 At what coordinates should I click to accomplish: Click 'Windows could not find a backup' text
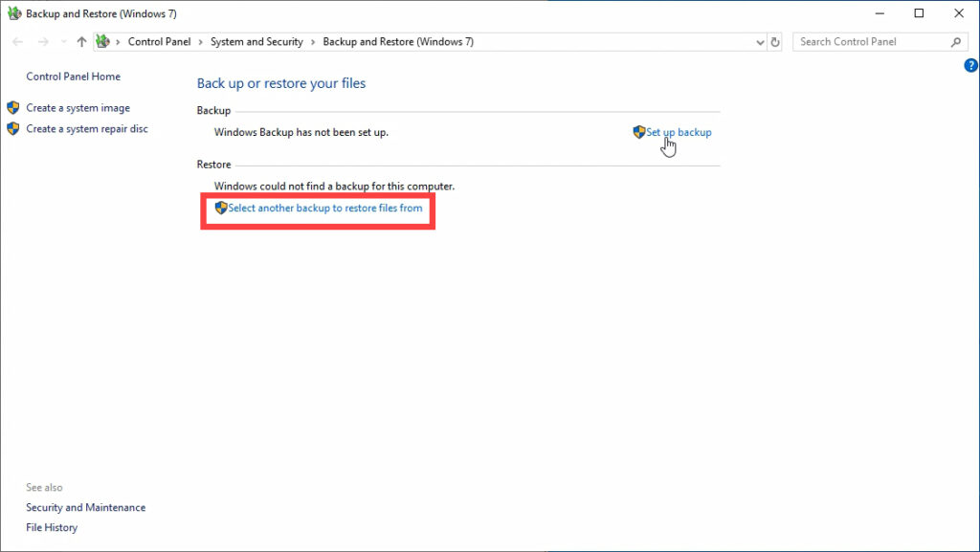point(334,187)
